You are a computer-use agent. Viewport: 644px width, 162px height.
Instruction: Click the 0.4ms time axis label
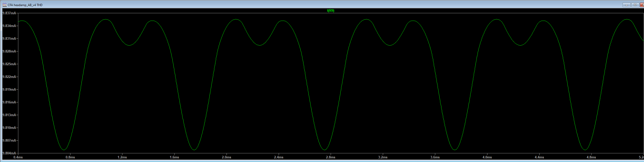click(x=18, y=157)
